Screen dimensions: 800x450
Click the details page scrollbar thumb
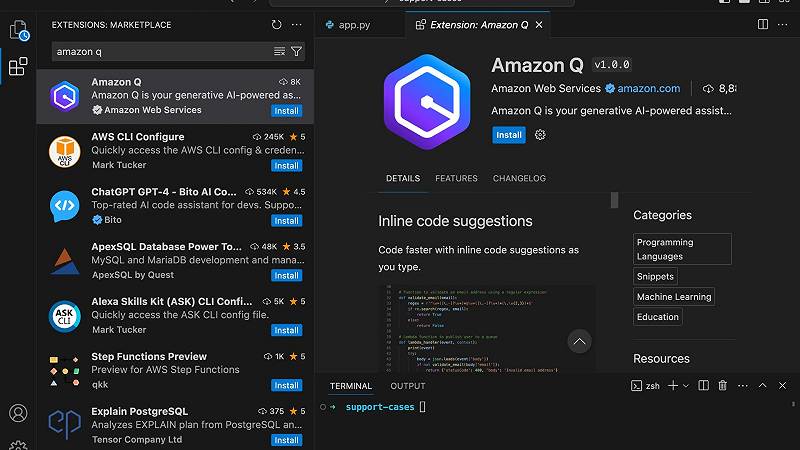point(614,200)
